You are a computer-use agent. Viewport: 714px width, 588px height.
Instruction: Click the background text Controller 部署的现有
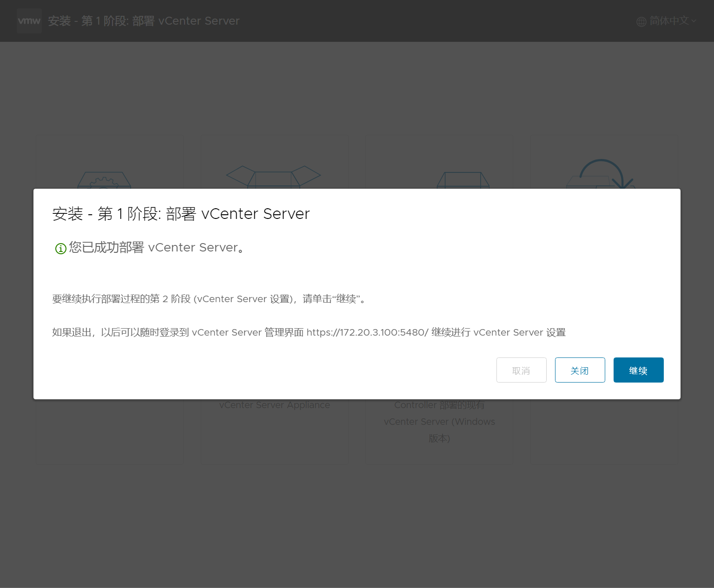439,405
